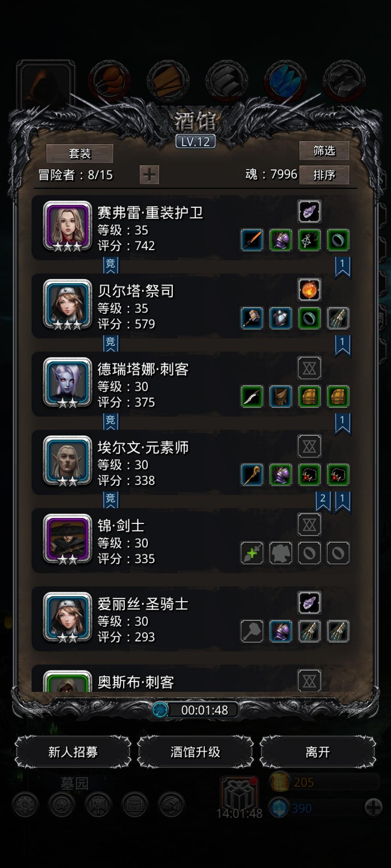The height and width of the screenshot is (868, 391).
Task: Tap the plus icon beside adventurer count
Action: pos(149,175)
